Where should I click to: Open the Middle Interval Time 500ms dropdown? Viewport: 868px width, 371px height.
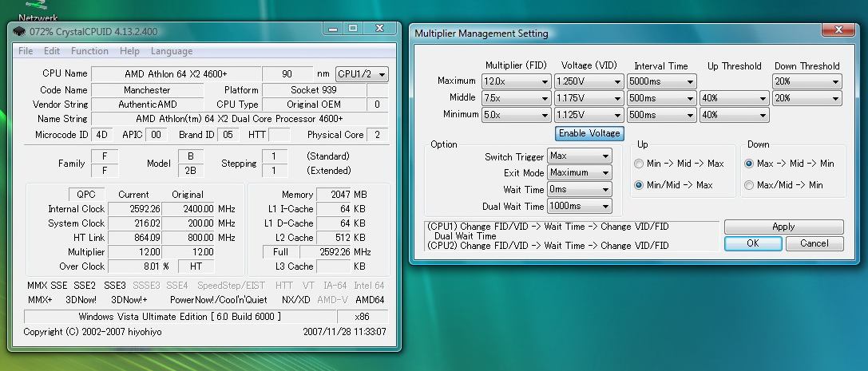click(661, 98)
